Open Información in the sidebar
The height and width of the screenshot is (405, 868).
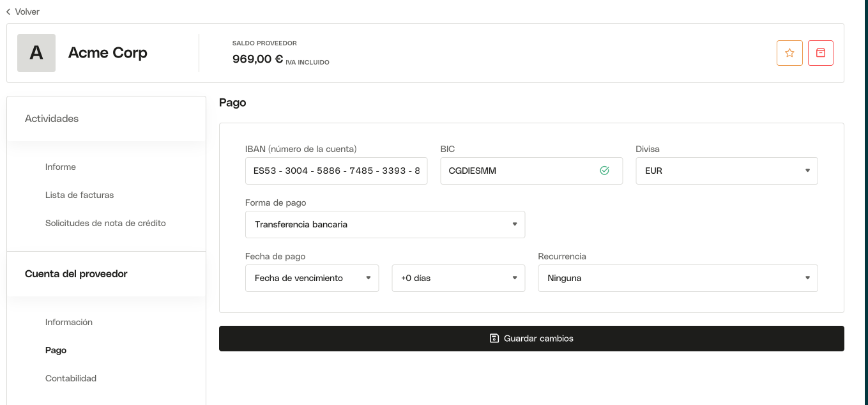click(x=69, y=322)
